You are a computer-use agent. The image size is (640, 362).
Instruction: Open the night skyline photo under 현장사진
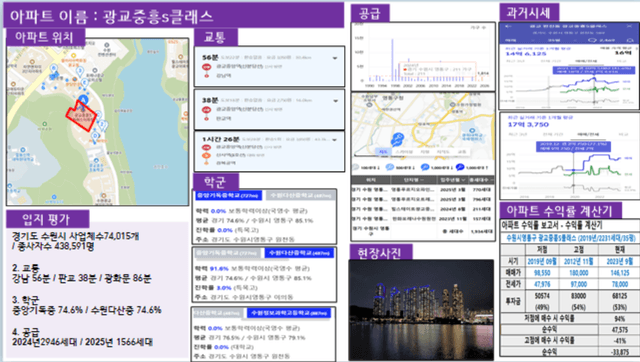[x=421, y=310]
